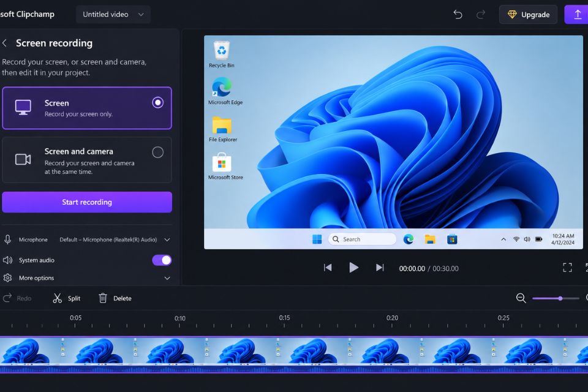Skip to end of the video

coord(380,268)
